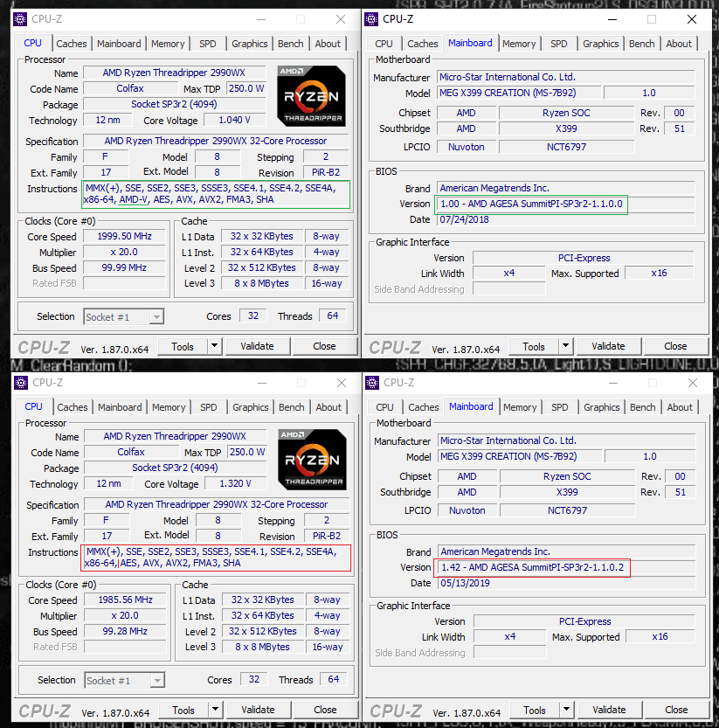Viewport: 719px width, 728px height.
Task: Open Tools dropdown arrow in bottom-right window
Action: click(566, 710)
